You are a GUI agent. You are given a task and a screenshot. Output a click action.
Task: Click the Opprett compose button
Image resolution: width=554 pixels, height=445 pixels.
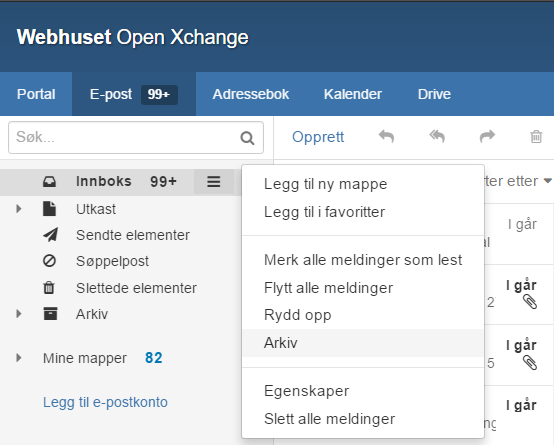coord(318,137)
